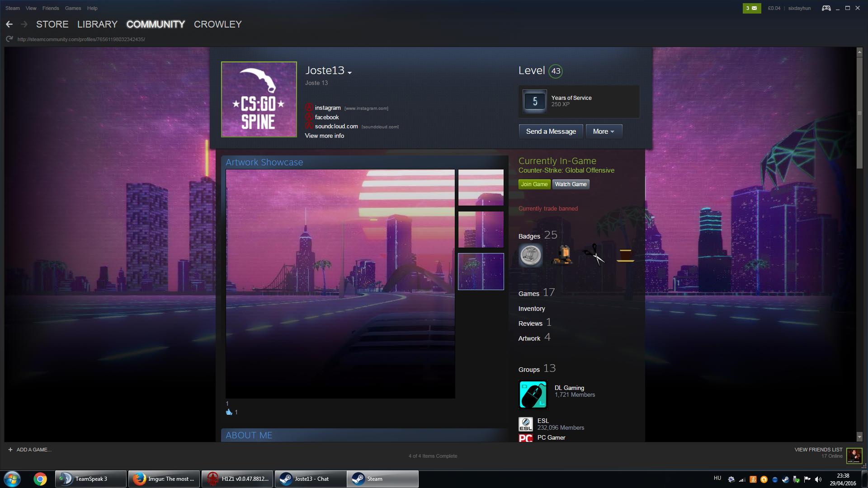Open Big Picture mode controller icon

coord(826,8)
